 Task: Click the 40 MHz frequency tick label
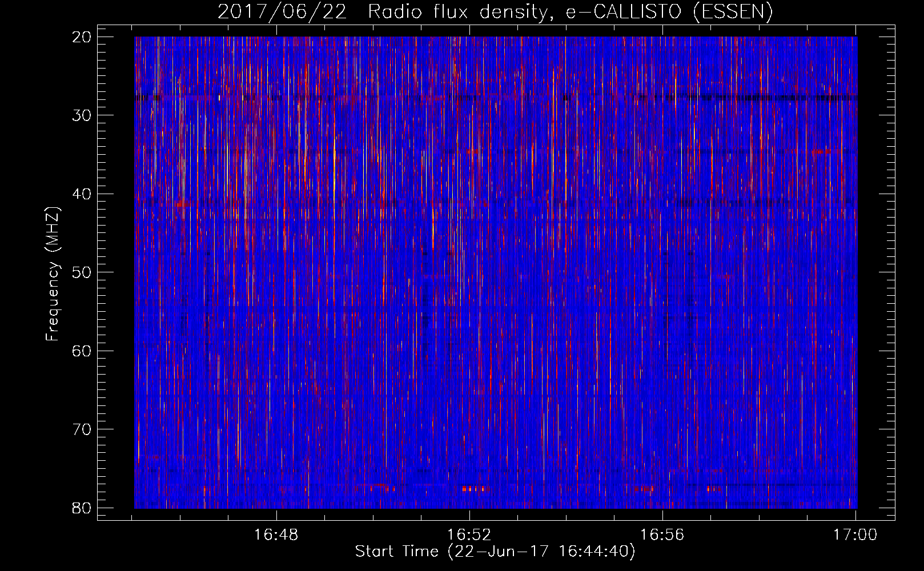click(82, 194)
